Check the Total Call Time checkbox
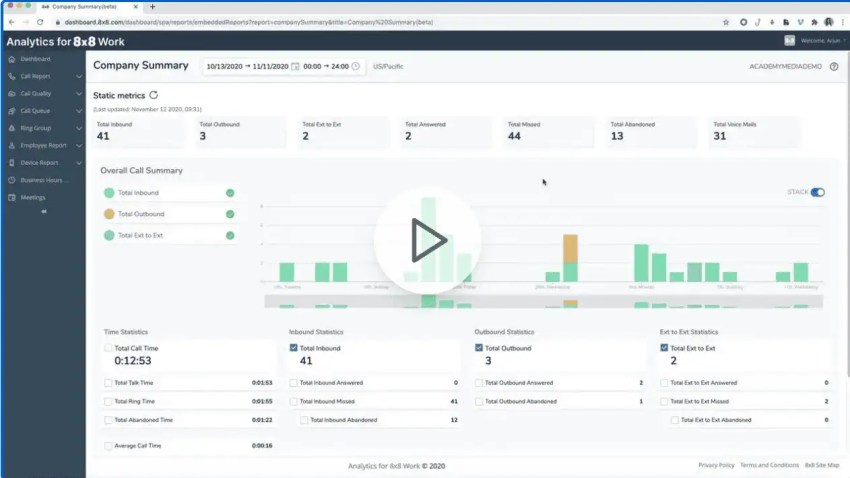 click(108, 348)
